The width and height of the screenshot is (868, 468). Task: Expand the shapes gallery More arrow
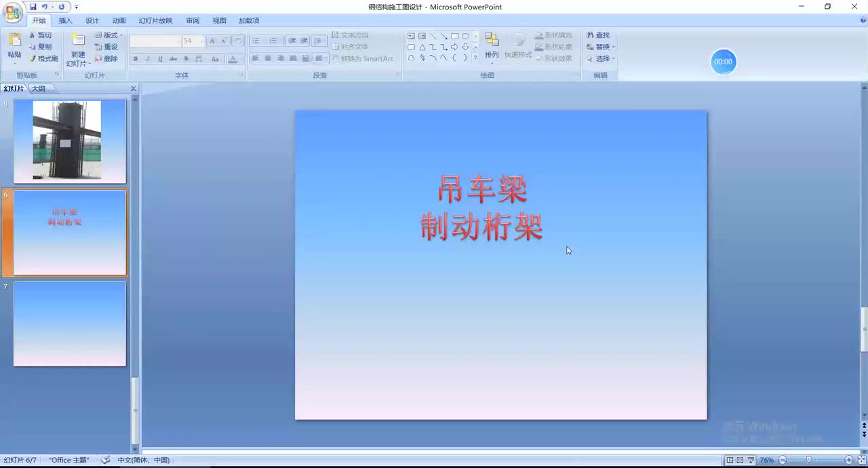click(x=475, y=58)
